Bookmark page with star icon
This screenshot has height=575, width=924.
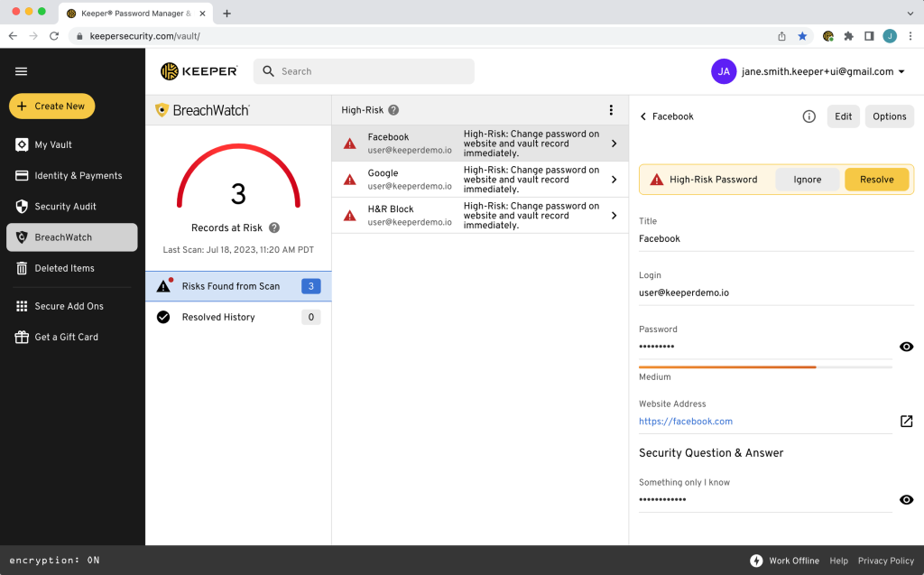(802, 36)
